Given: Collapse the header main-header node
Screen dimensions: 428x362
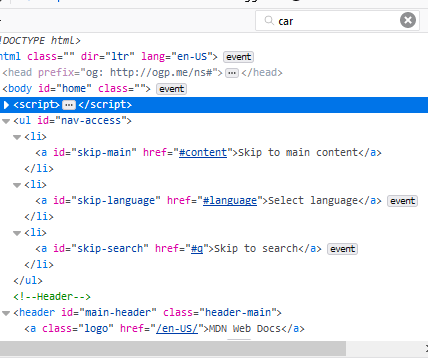Looking at the screenshot, I should [x=6, y=313].
